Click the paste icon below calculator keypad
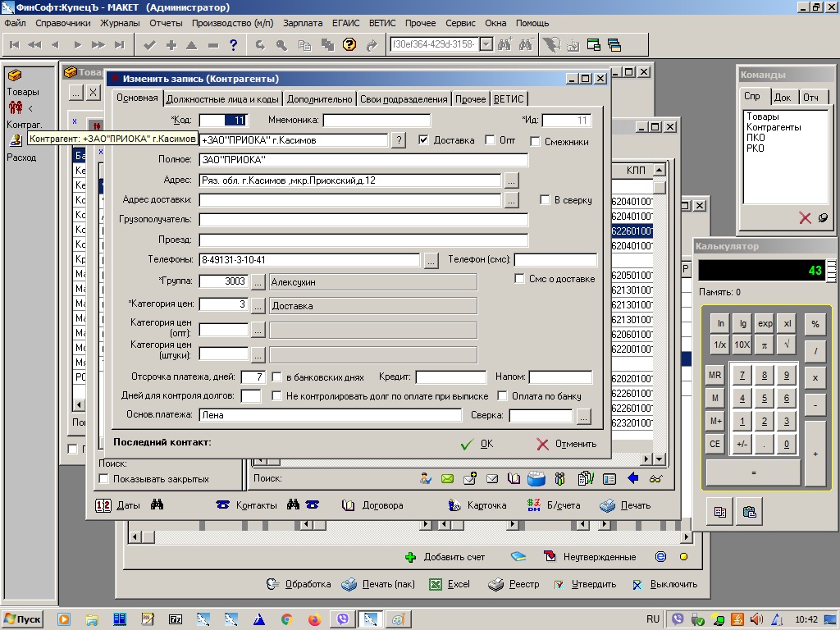This screenshot has width=840, height=630. (748, 512)
